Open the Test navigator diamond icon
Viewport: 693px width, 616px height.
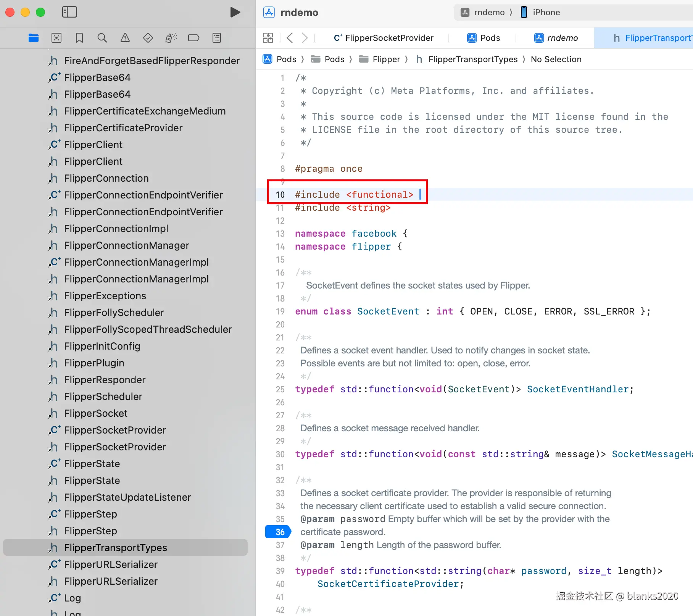click(148, 38)
